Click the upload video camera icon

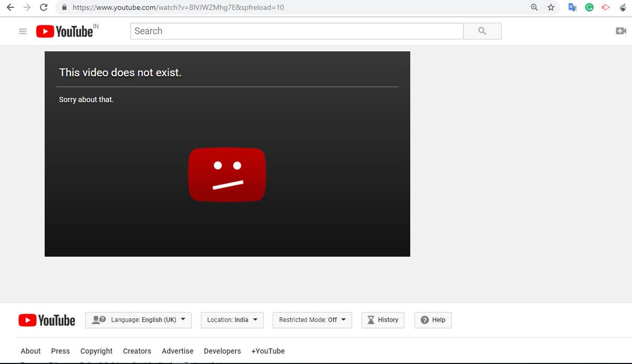tap(621, 31)
